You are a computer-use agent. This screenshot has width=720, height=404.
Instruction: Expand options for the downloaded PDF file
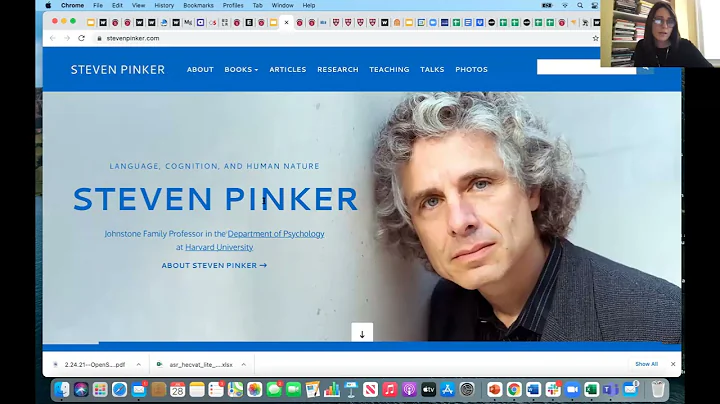(139, 365)
